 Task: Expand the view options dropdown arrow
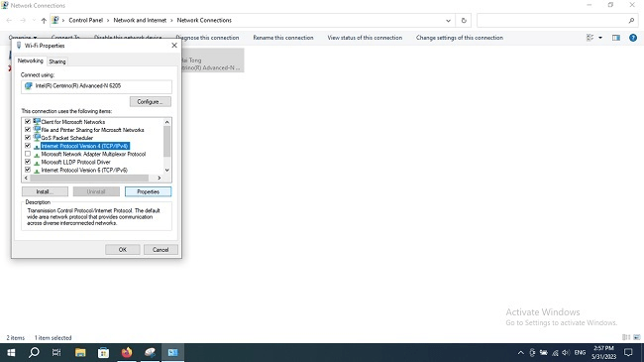(x=600, y=38)
